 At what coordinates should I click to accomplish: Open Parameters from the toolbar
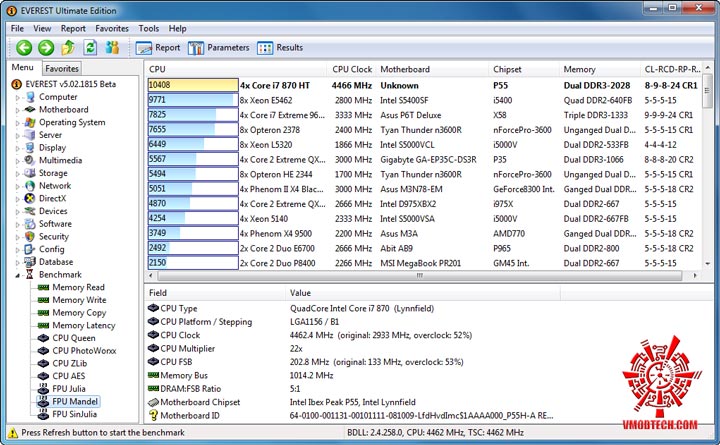218,48
